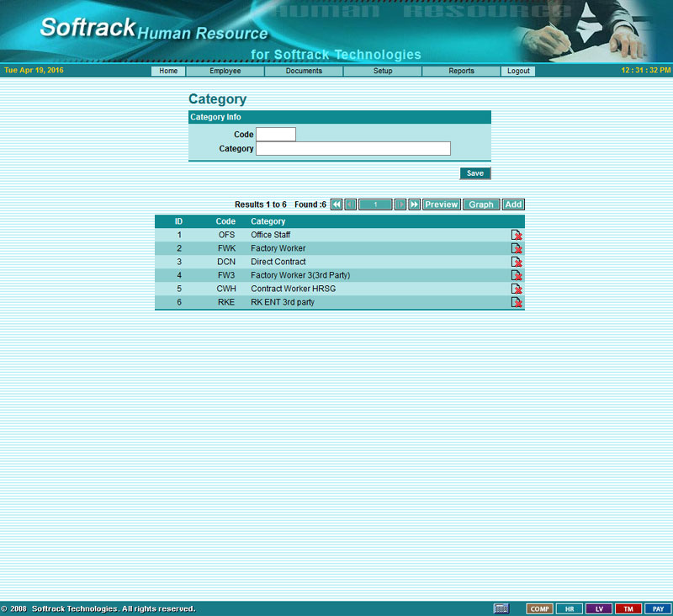Jump to the last results page
The image size is (673, 616).
click(x=415, y=204)
